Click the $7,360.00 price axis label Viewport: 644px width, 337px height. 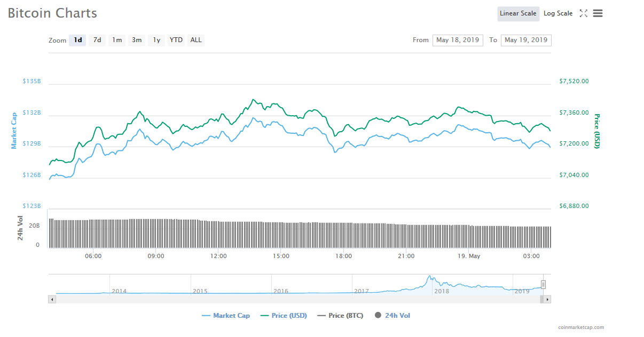pyautogui.click(x=574, y=113)
